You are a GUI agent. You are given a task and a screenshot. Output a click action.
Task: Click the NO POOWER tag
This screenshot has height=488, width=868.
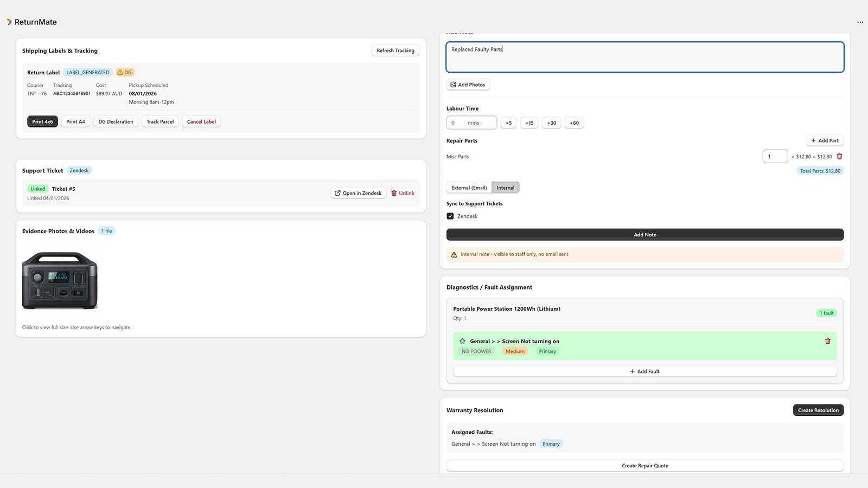click(476, 351)
